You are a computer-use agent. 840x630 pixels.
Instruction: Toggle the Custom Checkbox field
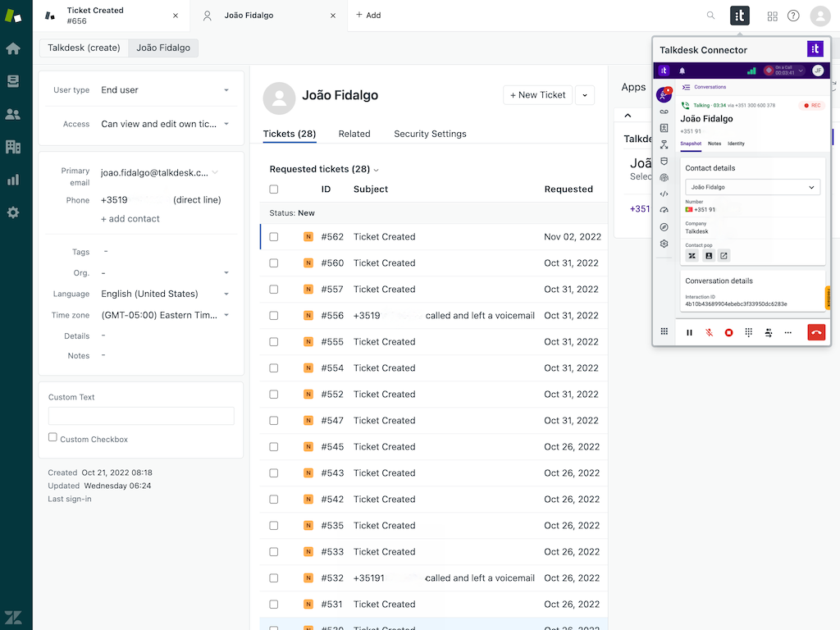pyautogui.click(x=52, y=438)
